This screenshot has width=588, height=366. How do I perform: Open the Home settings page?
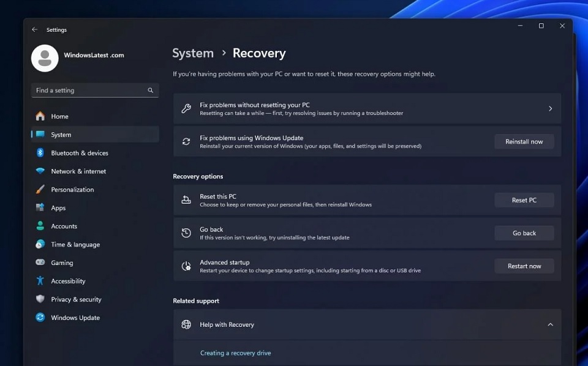(x=95, y=116)
